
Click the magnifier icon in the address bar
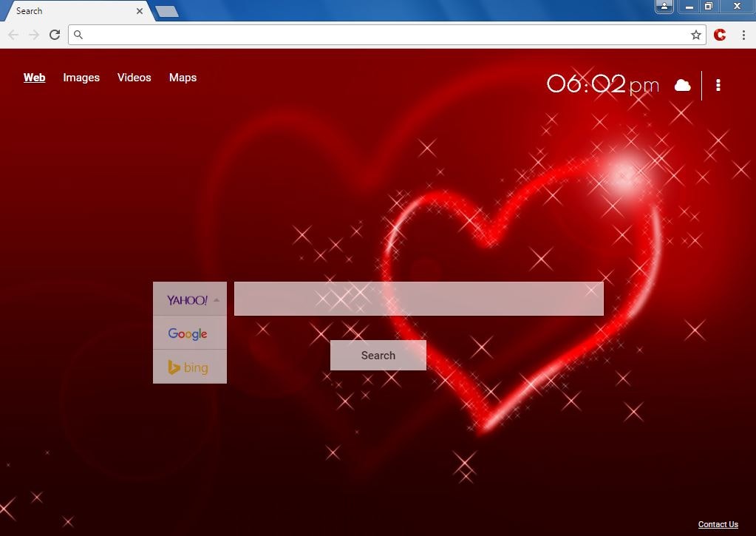click(x=78, y=35)
